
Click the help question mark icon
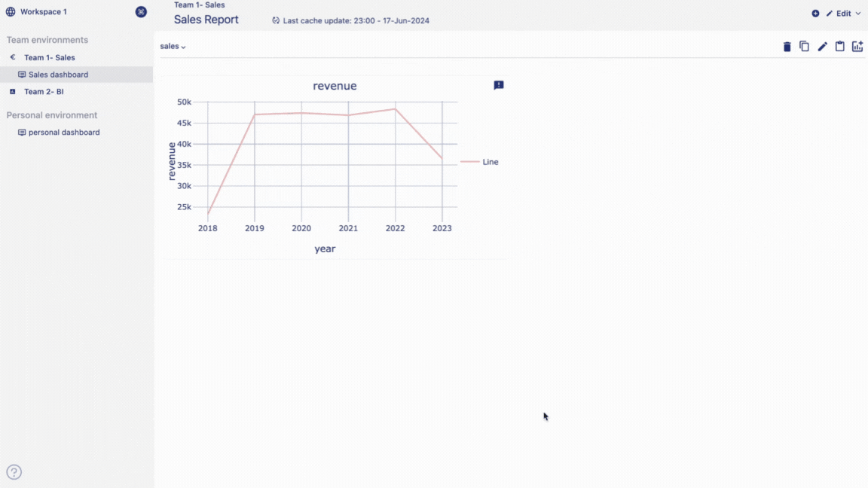coord(14,472)
